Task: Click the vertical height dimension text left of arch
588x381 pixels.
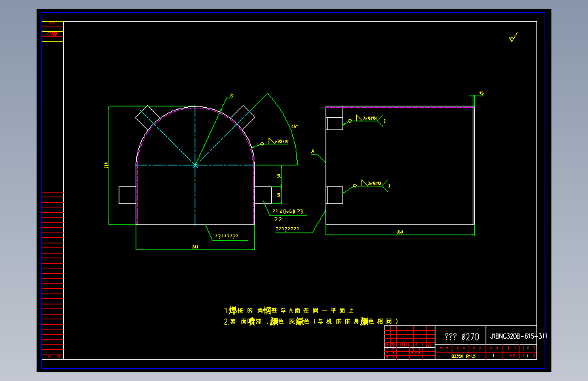Action: [x=106, y=165]
